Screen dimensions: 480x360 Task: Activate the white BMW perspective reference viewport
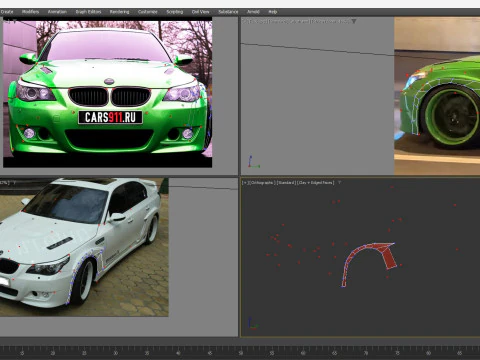coord(84,247)
